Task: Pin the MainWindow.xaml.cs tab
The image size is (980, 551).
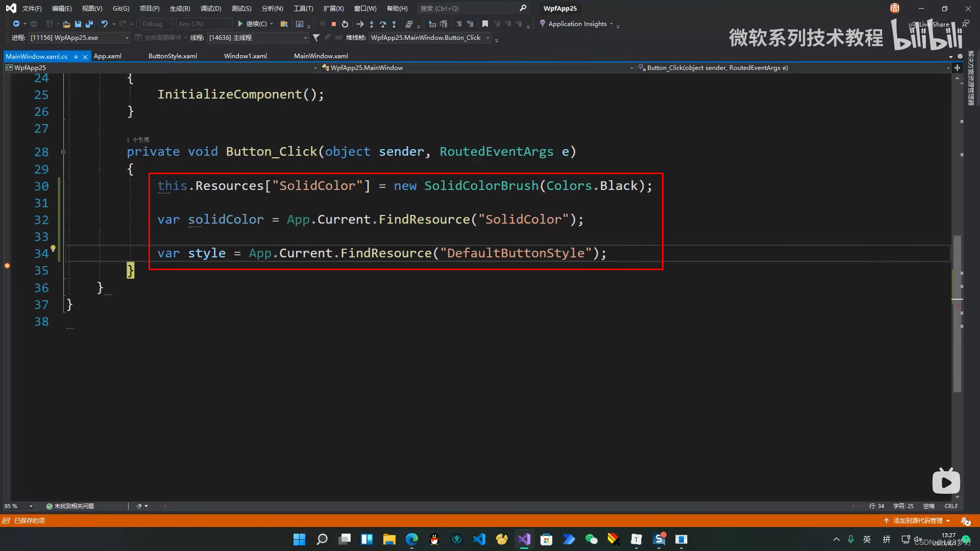Action: (76, 57)
